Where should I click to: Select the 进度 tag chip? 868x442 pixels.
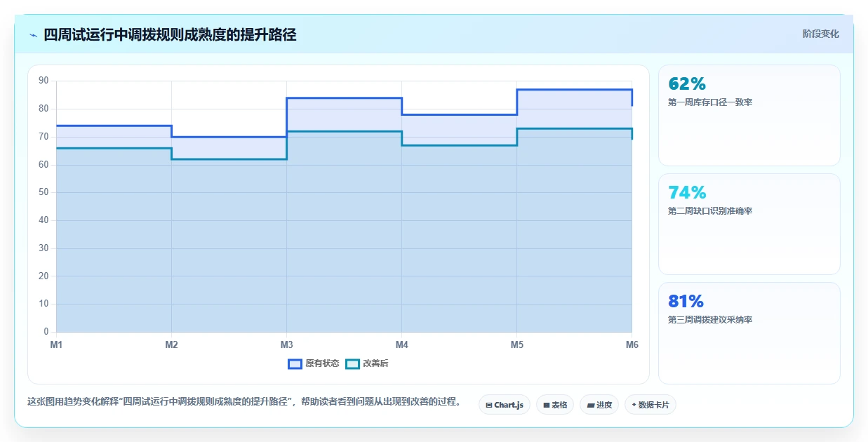coord(599,405)
